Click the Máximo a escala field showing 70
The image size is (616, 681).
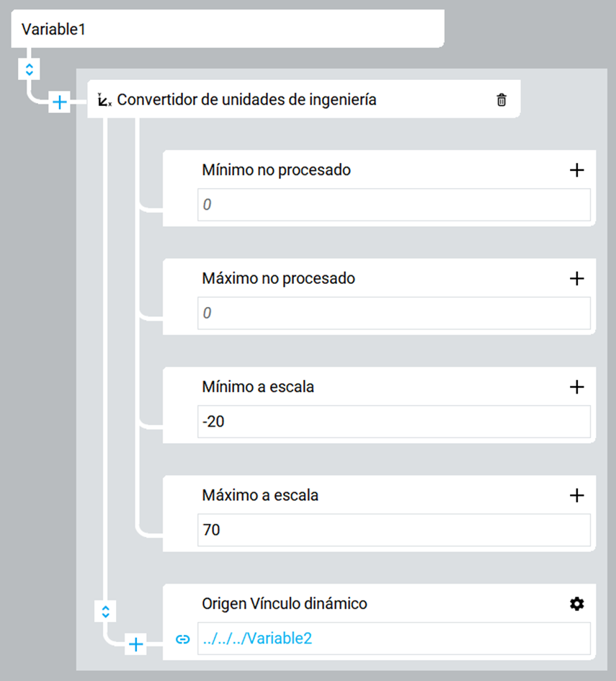click(x=393, y=530)
